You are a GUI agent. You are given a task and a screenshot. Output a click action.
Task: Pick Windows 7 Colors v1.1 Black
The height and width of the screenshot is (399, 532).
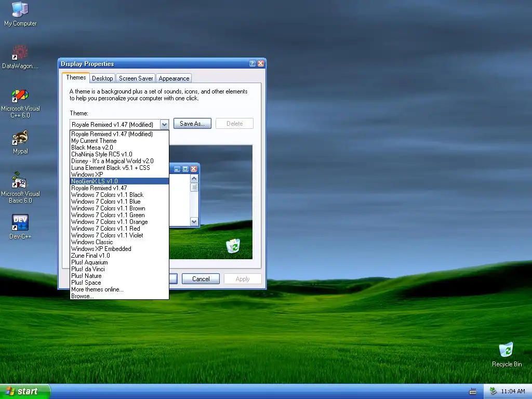[x=119, y=195]
